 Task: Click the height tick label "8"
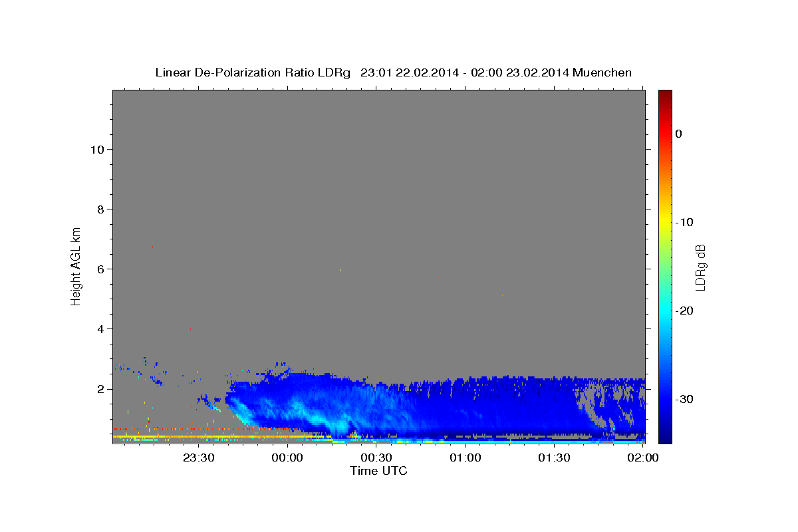tap(99, 209)
